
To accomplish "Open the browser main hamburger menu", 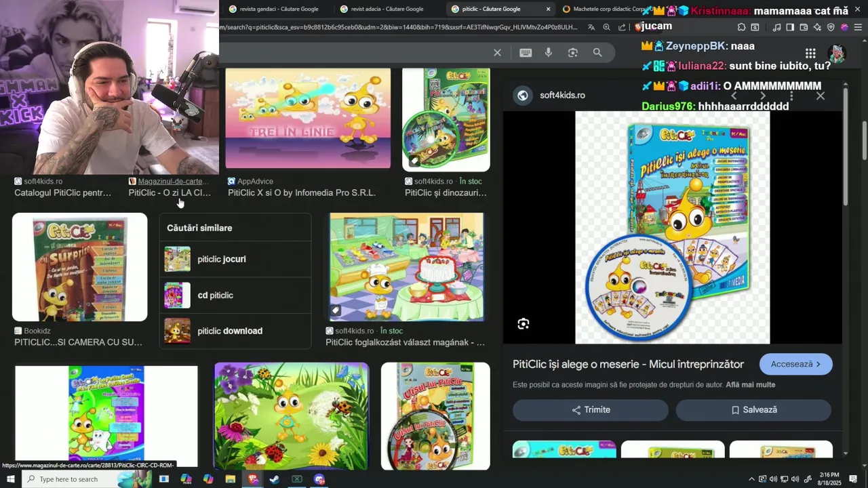I will pos(858,27).
